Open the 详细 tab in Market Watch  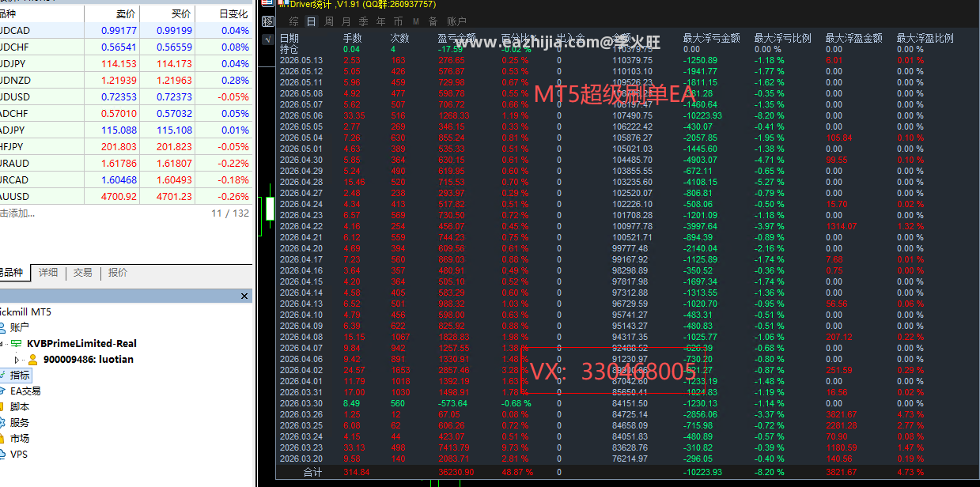pos(48,273)
